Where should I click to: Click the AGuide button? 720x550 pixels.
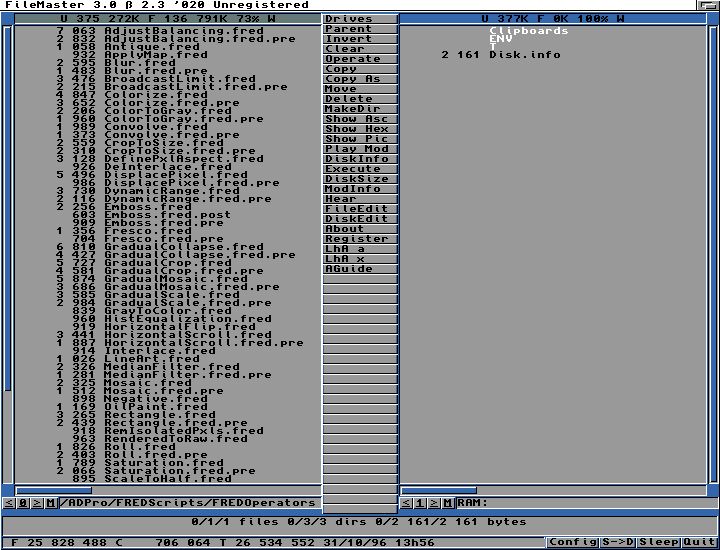[x=360, y=269]
